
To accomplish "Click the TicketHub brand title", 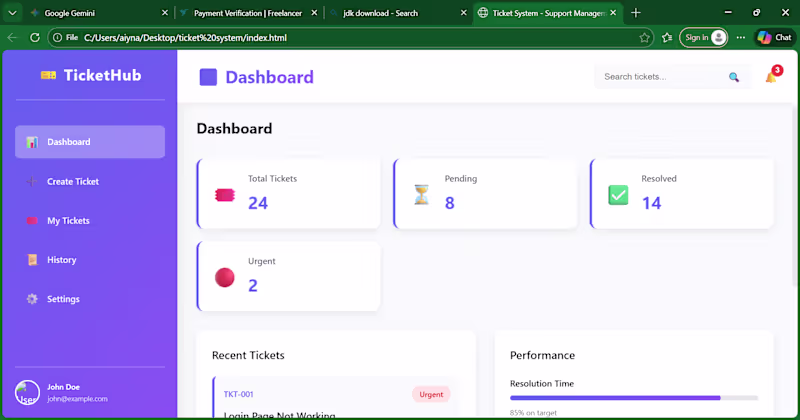I will pos(103,76).
